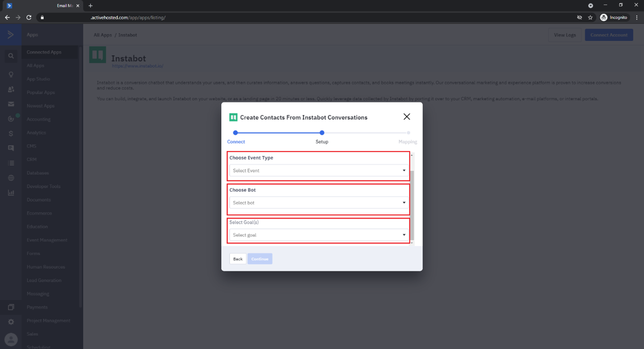Select Payments category in apps menu
The image size is (644, 349).
[37, 307]
